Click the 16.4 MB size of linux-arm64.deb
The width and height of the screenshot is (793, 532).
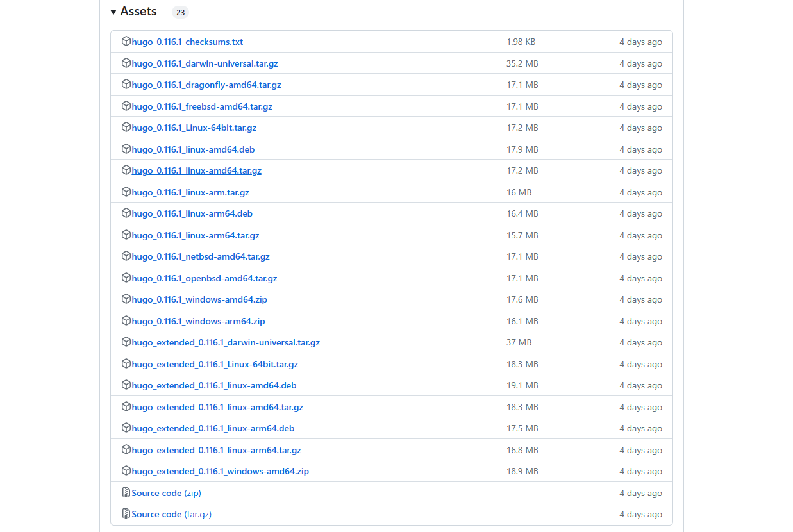[522, 214]
